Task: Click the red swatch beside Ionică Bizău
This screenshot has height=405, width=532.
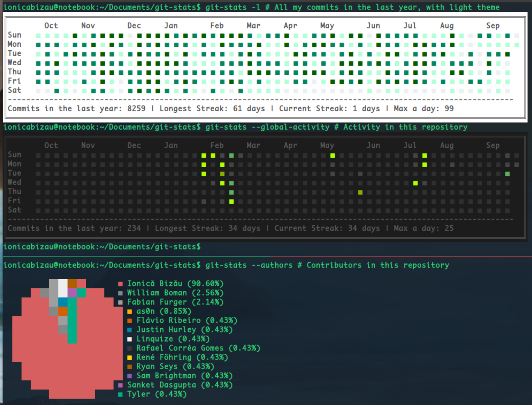Action: point(120,284)
